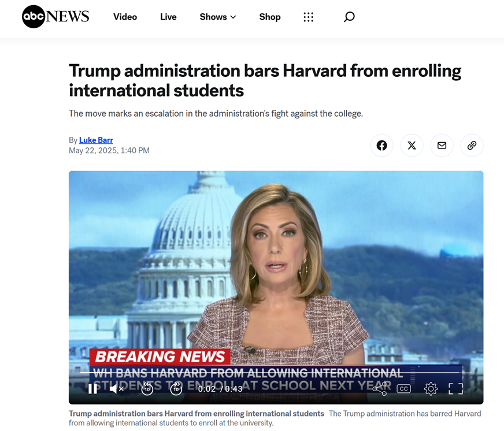The image size is (504, 431).
Task: Open video share icon in player
Action: pos(380,389)
